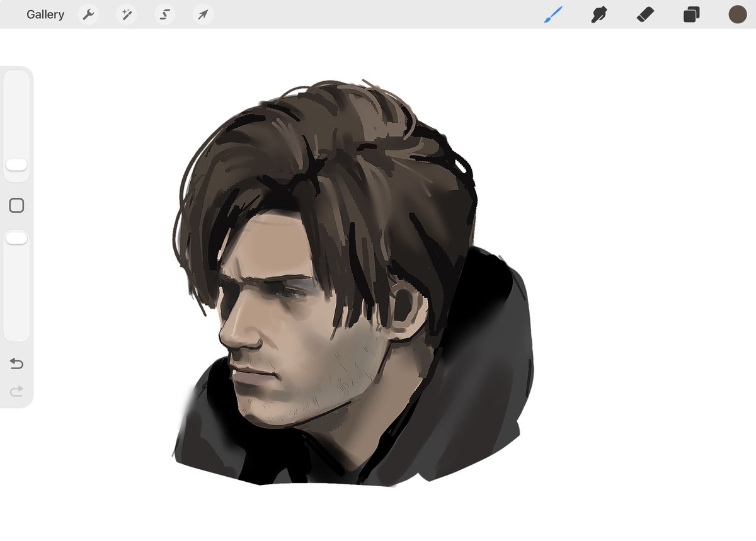Viewport: 756px width, 541px height.
Task: Click the brush size slider handle
Action: click(x=16, y=165)
